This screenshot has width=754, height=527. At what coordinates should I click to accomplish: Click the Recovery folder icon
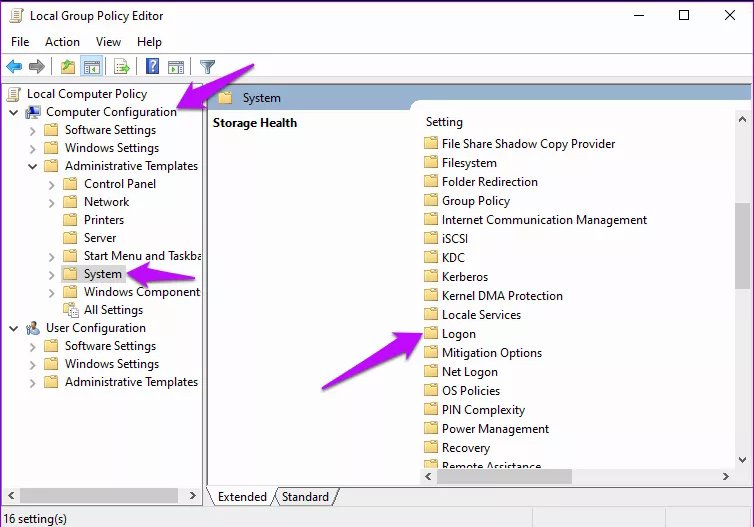[x=431, y=447]
